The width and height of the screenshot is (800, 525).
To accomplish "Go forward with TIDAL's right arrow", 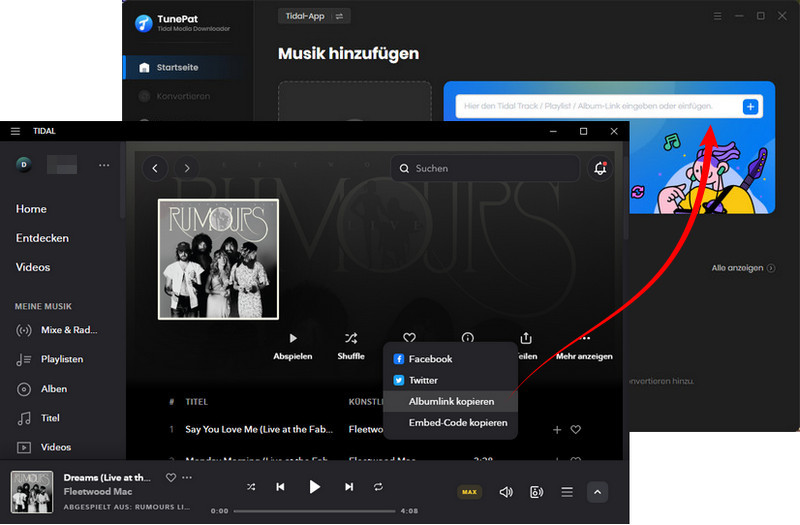I will pyautogui.click(x=187, y=168).
